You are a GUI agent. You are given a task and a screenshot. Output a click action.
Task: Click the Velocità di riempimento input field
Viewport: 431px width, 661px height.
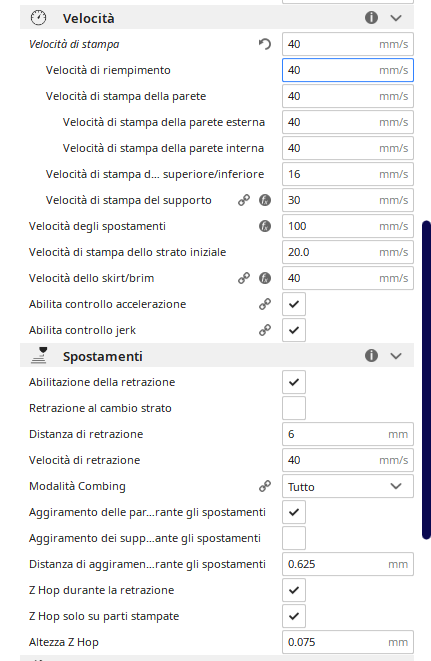tap(348, 70)
